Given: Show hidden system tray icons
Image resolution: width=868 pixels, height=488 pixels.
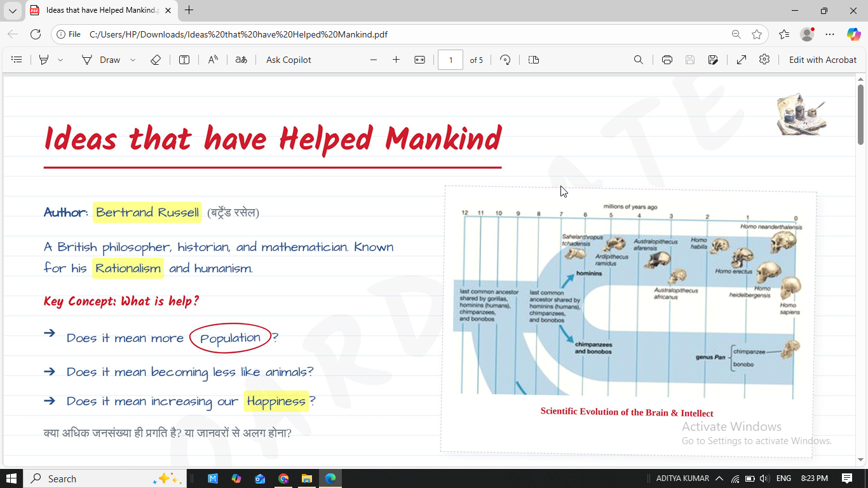Looking at the screenshot, I should [x=719, y=478].
